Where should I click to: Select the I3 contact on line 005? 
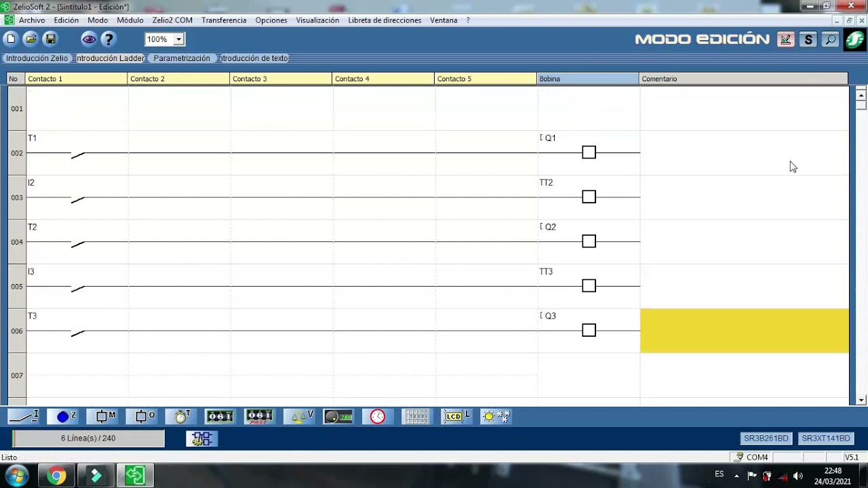77,286
